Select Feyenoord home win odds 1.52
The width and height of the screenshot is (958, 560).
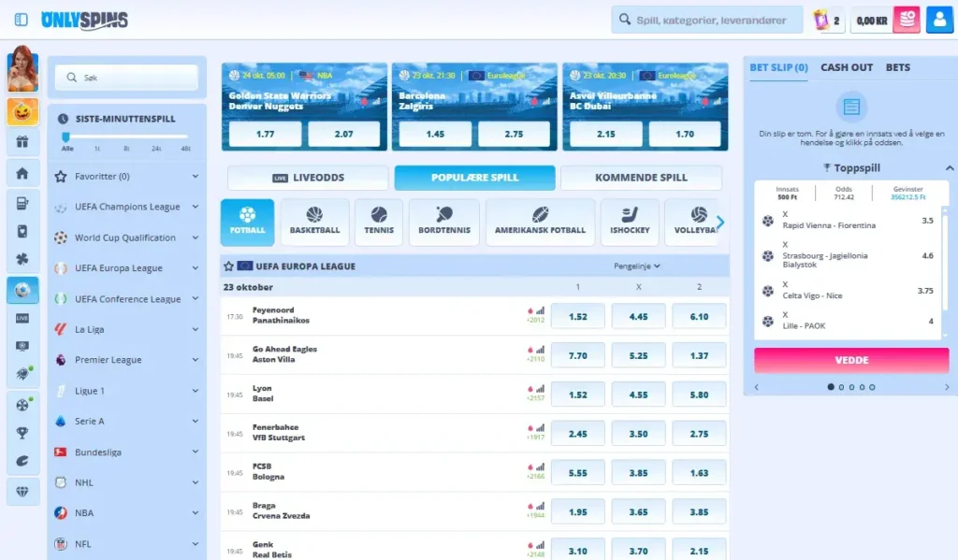pos(577,316)
